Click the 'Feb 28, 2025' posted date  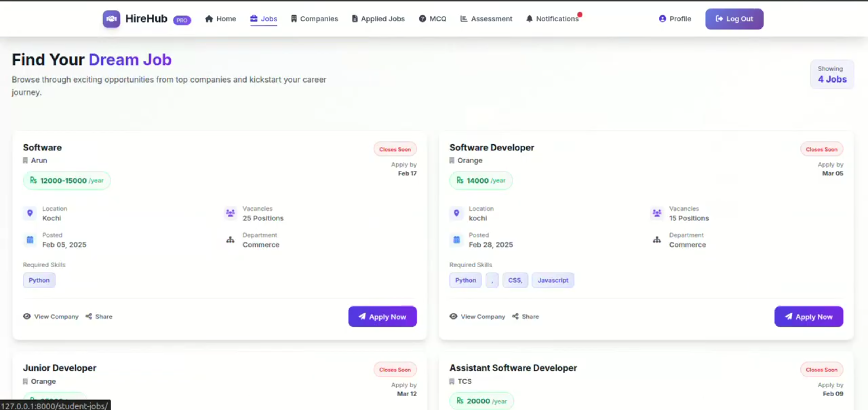491,245
